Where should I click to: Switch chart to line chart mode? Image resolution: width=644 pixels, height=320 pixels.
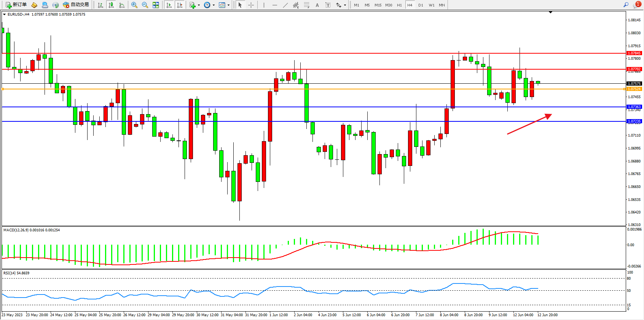pyautogui.click(x=122, y=5)
